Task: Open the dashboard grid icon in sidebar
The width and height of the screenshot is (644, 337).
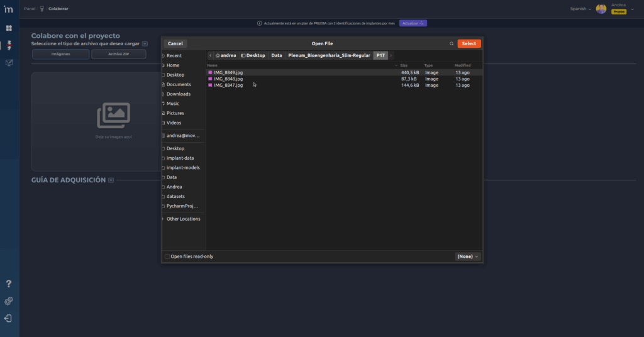Action: click(9, 28)
